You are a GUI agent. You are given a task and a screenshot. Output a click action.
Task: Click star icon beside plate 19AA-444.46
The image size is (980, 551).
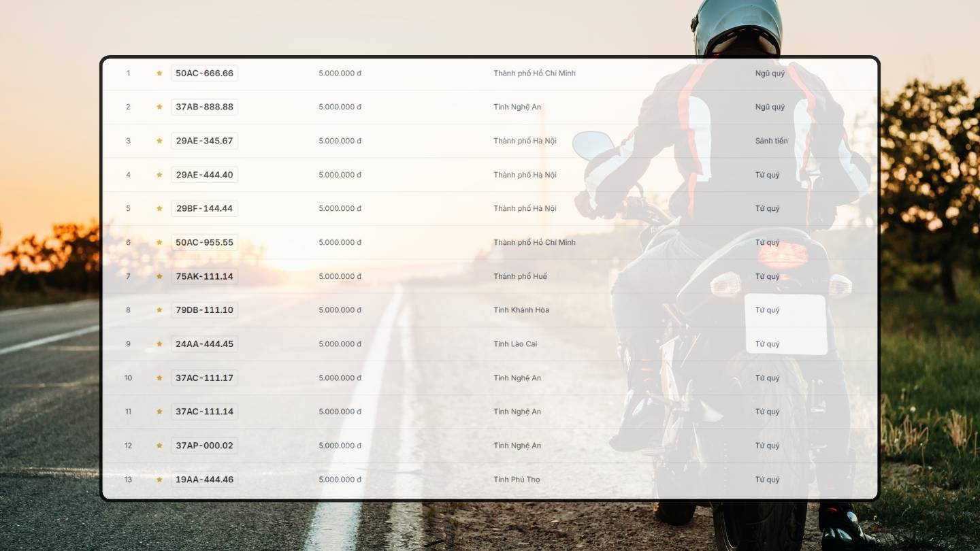159,480
